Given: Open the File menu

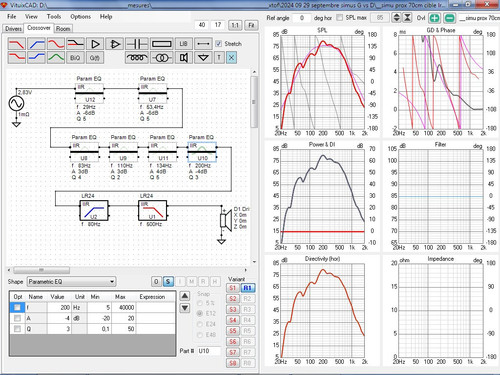Looking at the screenshot, I should pyautogui.click(x=11, y=16).
